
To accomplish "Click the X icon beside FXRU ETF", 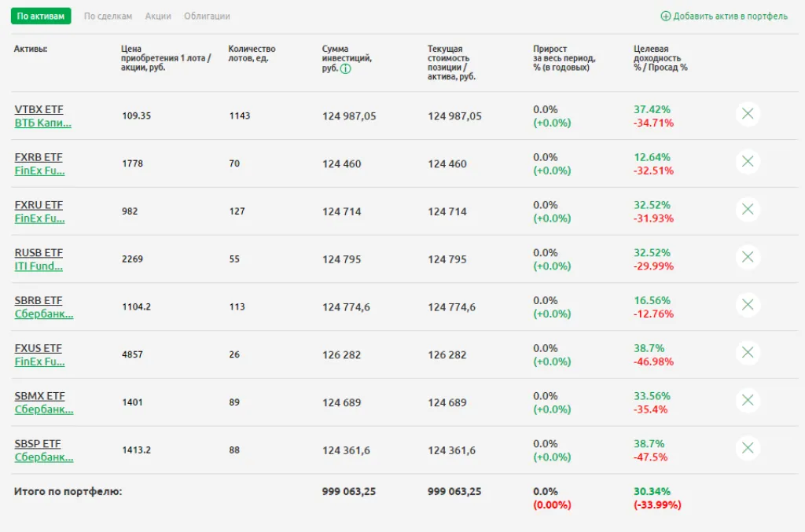I will (x=748, y=210).
